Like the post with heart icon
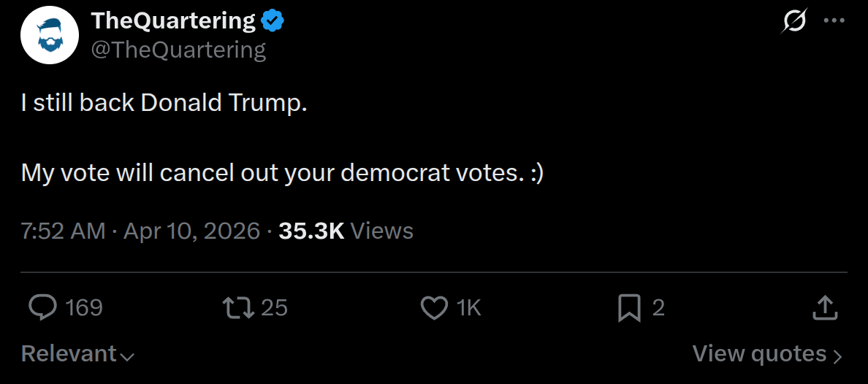This screenshot has height=384, width=868. pyautogui.click(x=435, y=308)
